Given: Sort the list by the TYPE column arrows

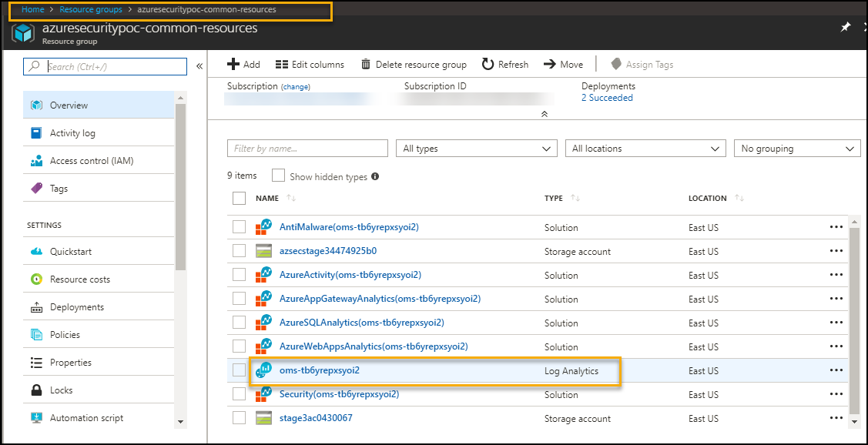Looking at the screenshot, I should pos(575,198).
